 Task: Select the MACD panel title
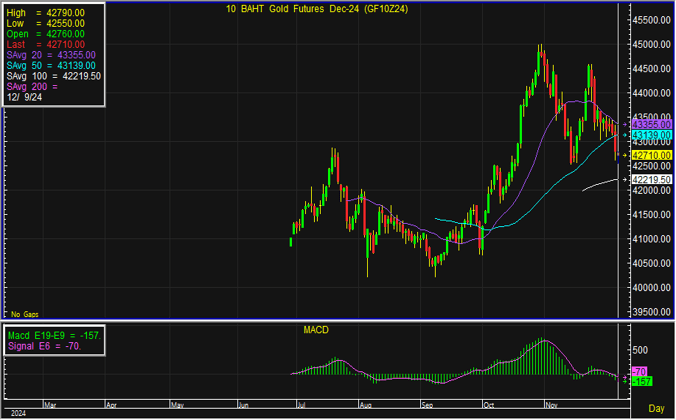316,329
